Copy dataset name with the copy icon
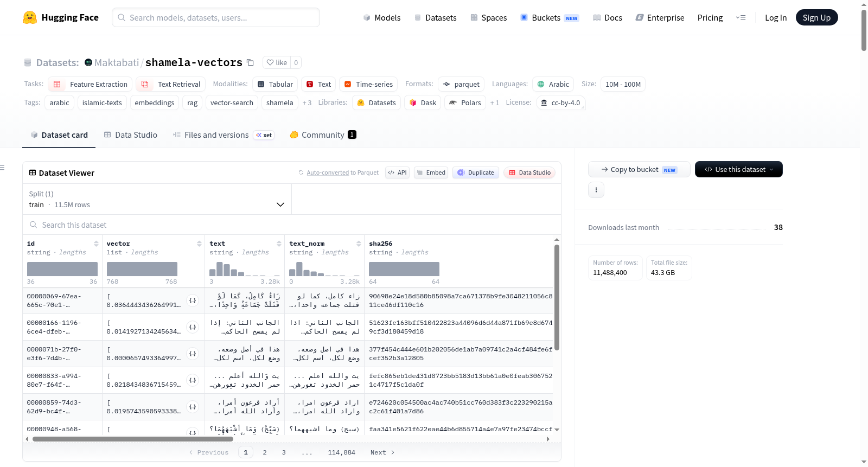 coord(250,62)
